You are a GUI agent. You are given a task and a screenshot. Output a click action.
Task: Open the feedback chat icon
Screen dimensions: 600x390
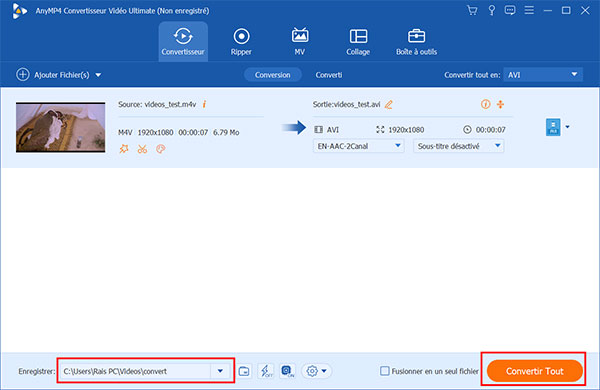point(510,11)
